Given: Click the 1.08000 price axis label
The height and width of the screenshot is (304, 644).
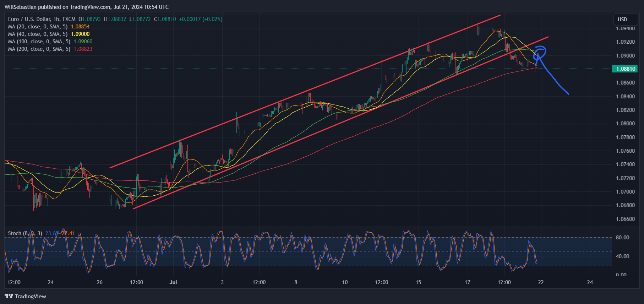Looking at the screenshot, I should pos(625,124).
